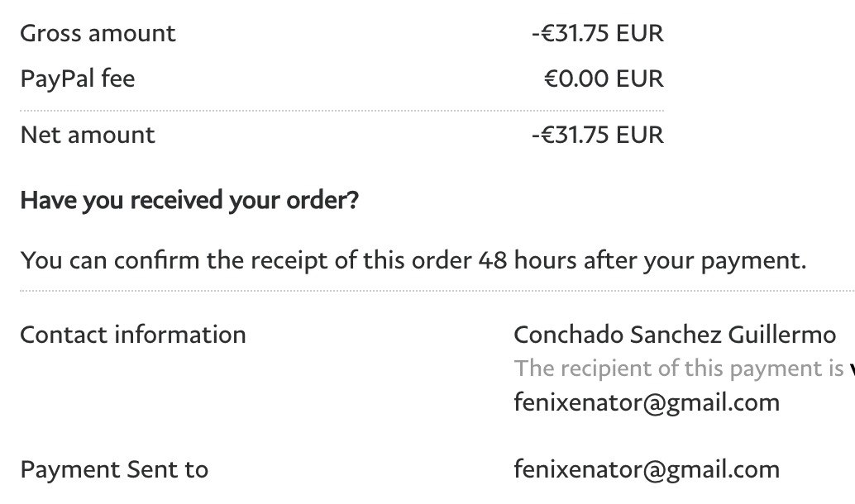This screenshot has height=504, width=855.
Task: Click the dotted divider above Contact information
Action: (437, 291)
